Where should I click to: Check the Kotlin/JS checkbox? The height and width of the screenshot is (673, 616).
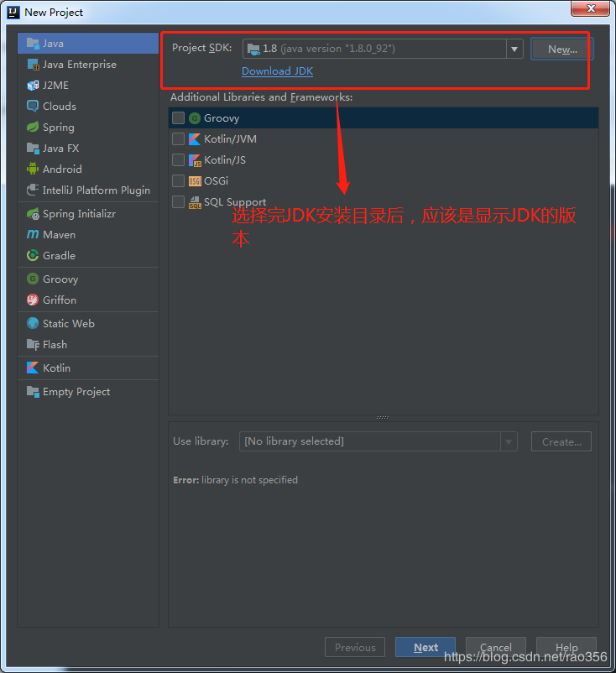click(x=178, y=160)
